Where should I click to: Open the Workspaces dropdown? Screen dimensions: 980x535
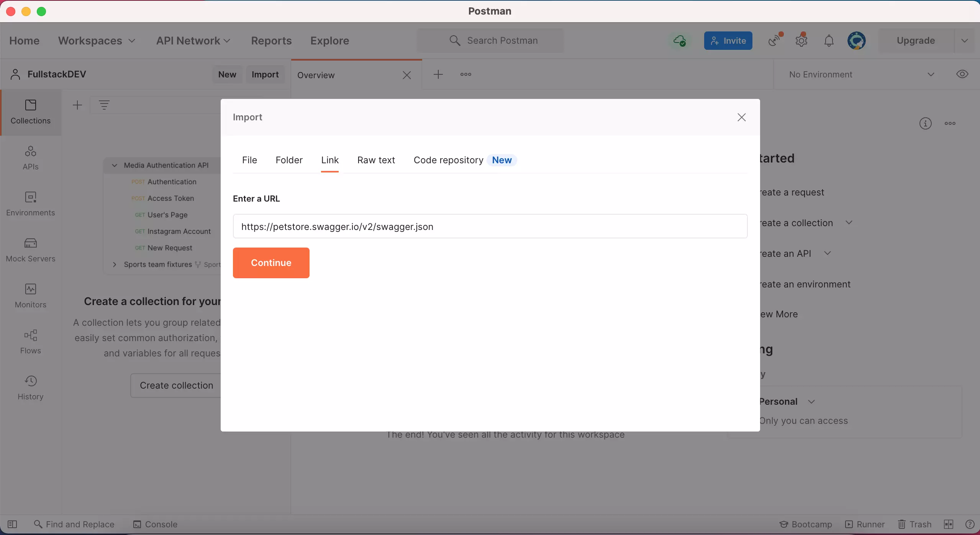click(97, 41)
